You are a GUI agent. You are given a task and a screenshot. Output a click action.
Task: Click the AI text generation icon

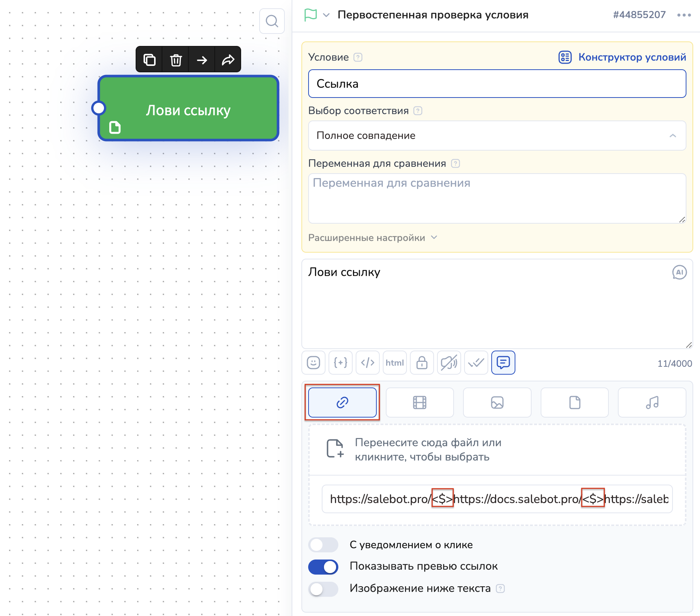coord(679,272)
